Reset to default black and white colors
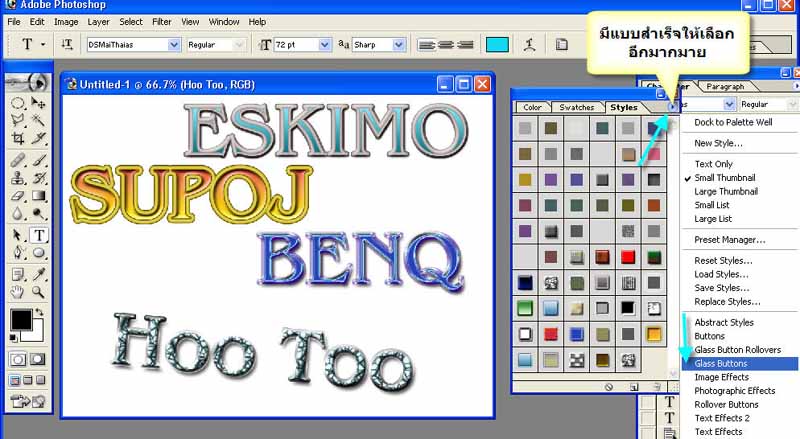800x439 pixels. tap(14, 337)
